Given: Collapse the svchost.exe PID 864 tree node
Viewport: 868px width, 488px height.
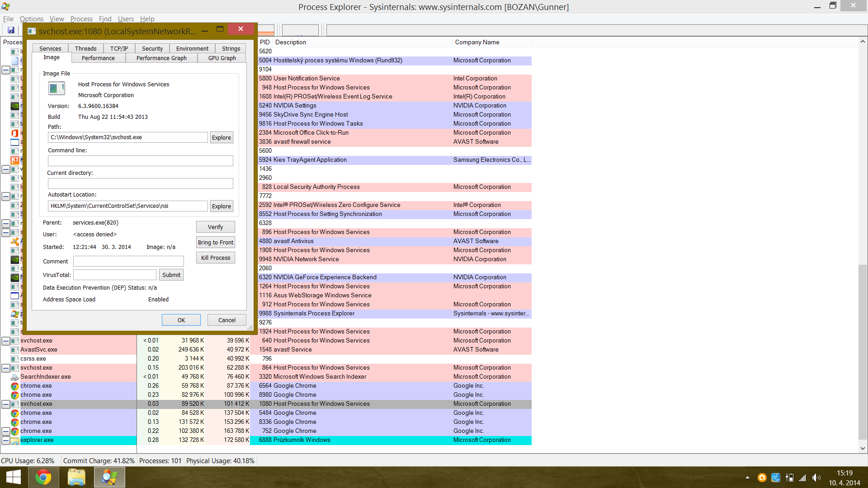Looking at the screenshot, I should click(x=5, y=368).
